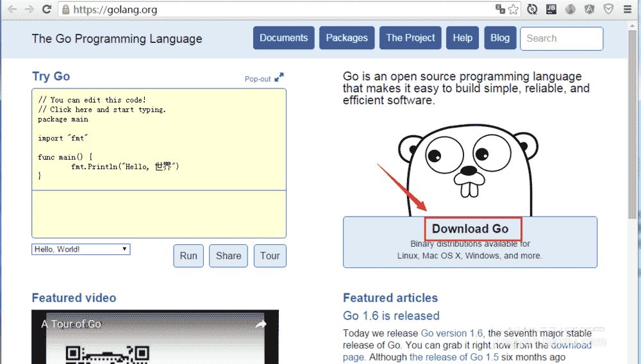Click the Tour button

pos(270,256)
